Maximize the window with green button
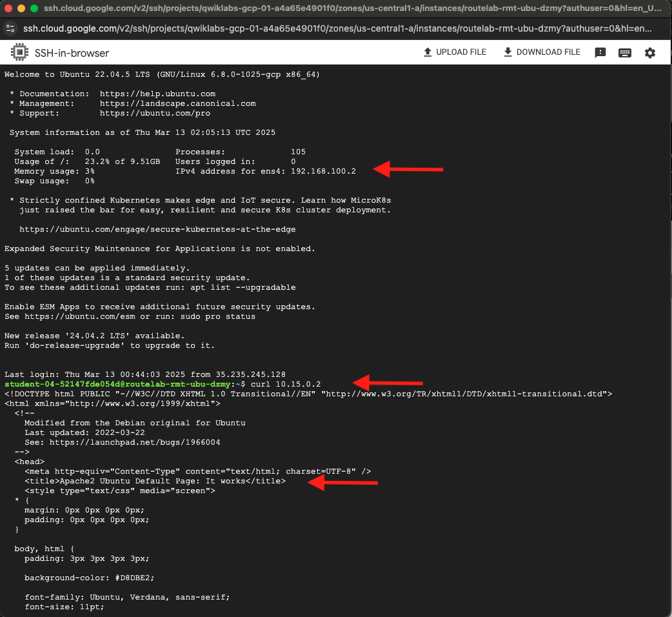 [x=34, y=8]
